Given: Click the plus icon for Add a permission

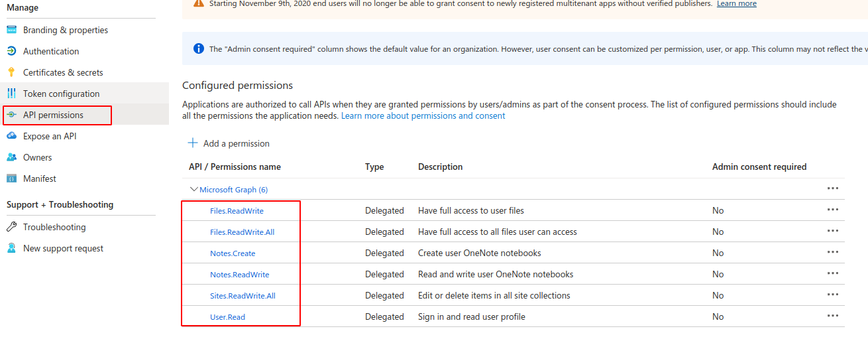Looking at the screenshot, I should click(x=193, y=143).
